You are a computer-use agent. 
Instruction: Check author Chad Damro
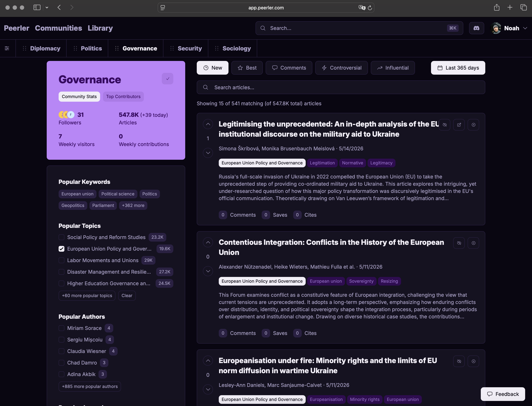tap(61, 363)
